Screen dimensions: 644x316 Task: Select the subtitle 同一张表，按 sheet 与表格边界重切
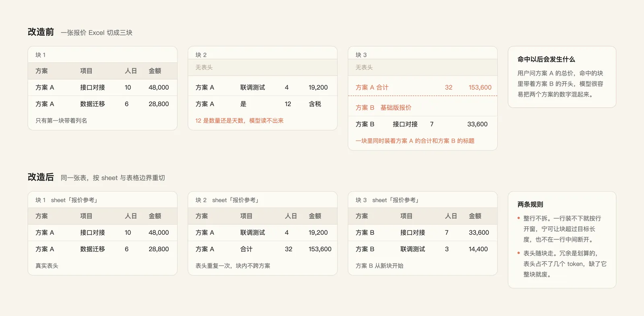tap(113, 178)
